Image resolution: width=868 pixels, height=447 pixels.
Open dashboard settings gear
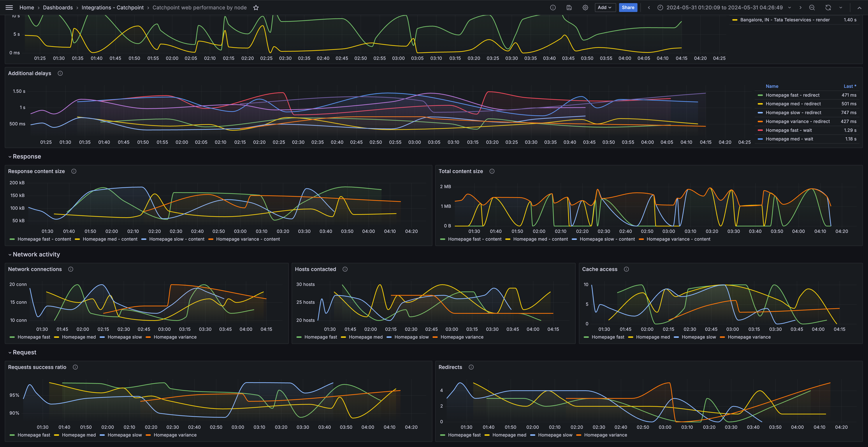[x=585, y=7]
